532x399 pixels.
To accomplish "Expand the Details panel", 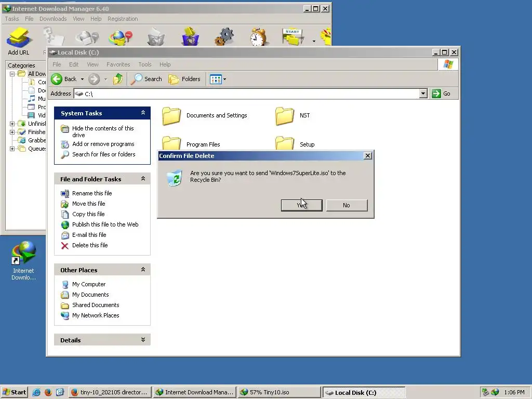I will (143, 340).
